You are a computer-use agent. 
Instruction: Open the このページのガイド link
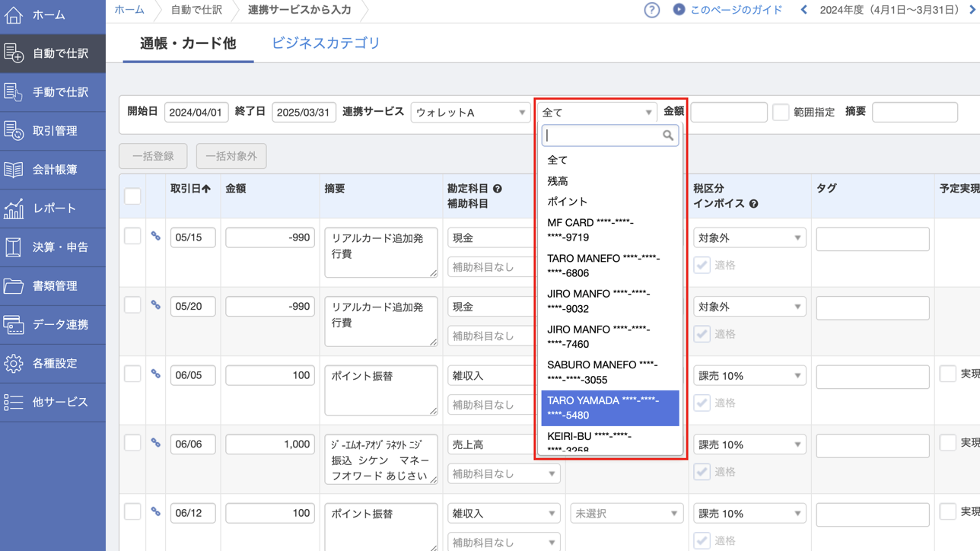point(735,11)
